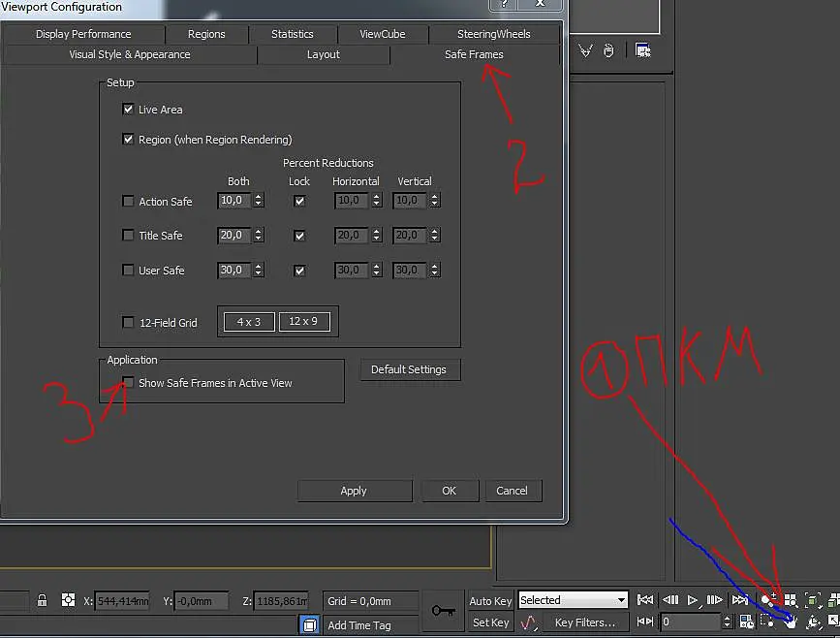Click the Lock Selection padlock icon
The width and height of the screenshot is (840, 638).
coord(42,600)
